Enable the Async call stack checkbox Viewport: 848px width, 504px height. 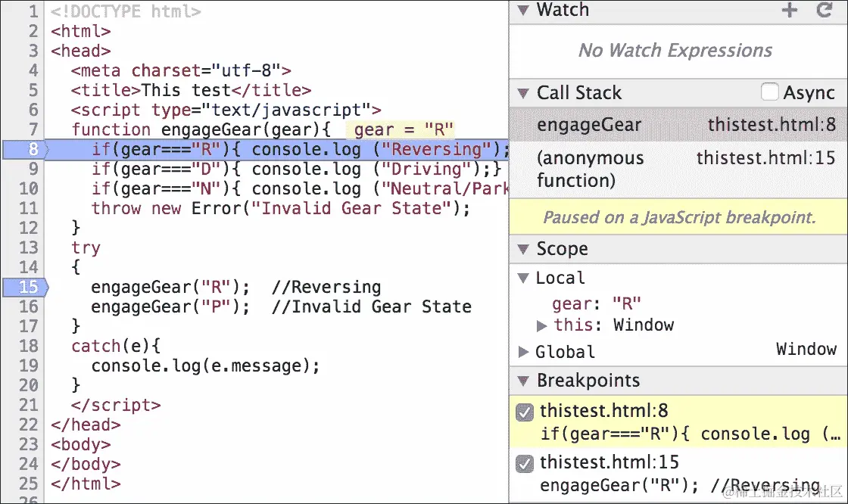769,92
